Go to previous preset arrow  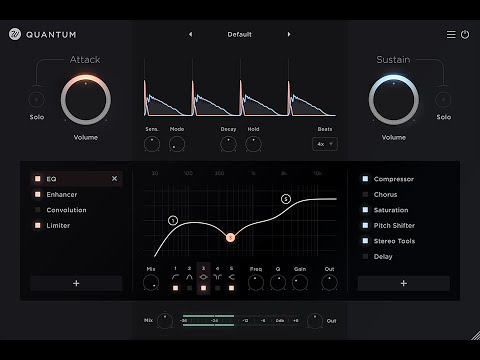[190, 34]
